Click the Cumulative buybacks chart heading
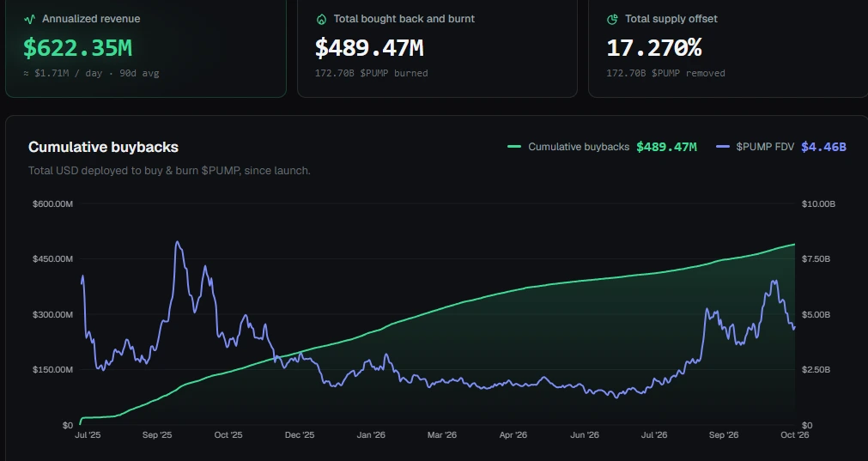Image resolution: width=868 pixels, height=461 pixels. click(x=104, y=147)
